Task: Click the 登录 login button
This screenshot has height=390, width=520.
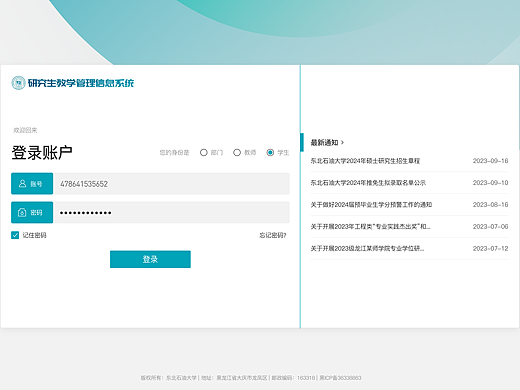Action: (x=150, y=259)
